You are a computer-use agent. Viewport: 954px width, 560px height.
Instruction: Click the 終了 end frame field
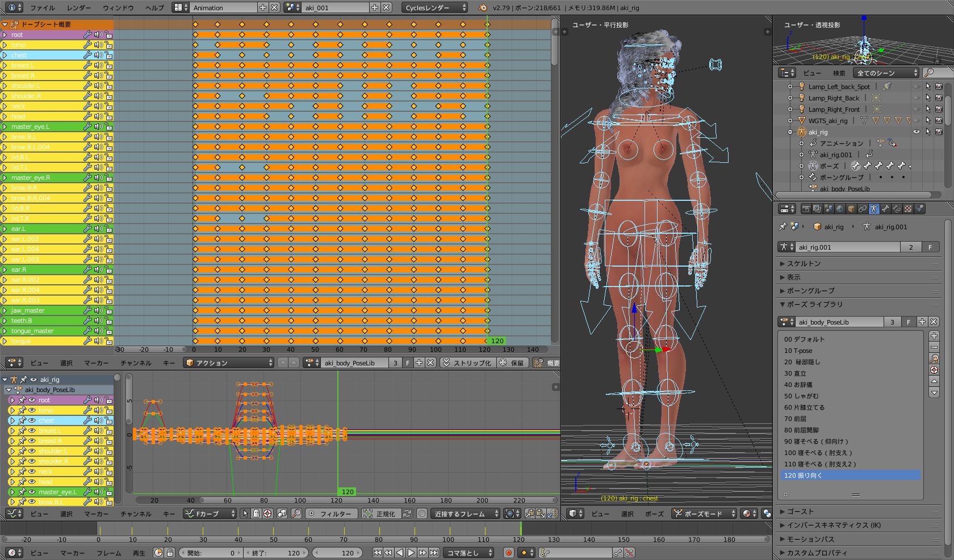tap(277, 553)
